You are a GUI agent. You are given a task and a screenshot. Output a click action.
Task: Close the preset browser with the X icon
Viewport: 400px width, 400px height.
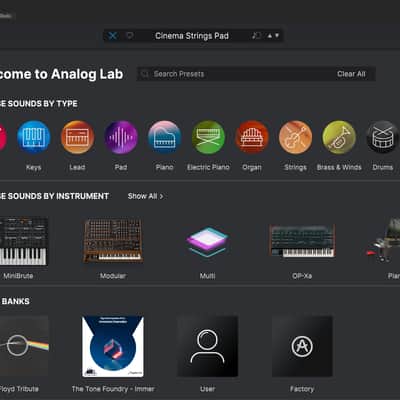click(113, 36)
